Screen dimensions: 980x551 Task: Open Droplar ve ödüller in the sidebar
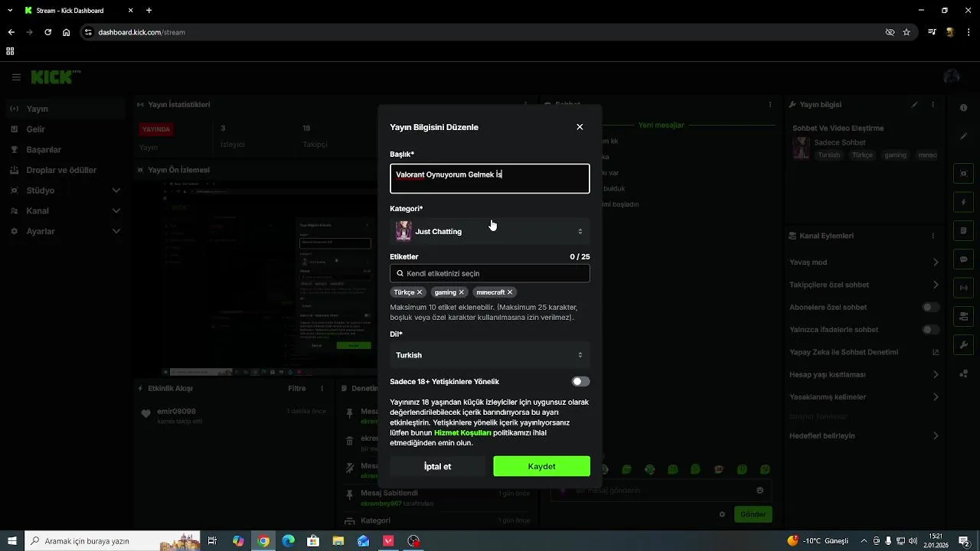(x=64, y=170)
